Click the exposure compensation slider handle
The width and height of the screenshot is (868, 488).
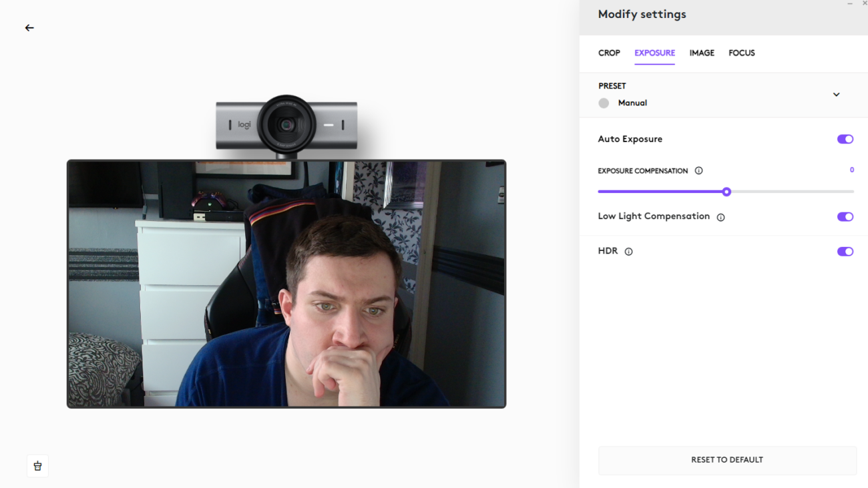[726, 192]
